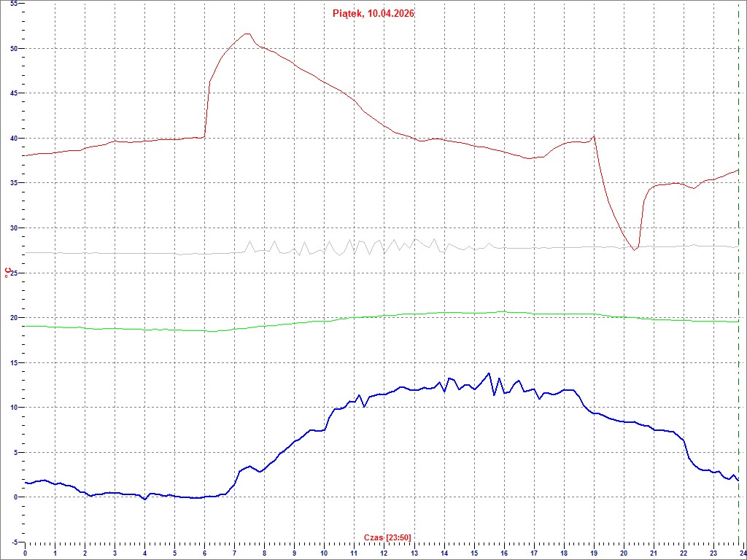Click the blue curve where it crosses hour 9

click(x=294, y=441)
